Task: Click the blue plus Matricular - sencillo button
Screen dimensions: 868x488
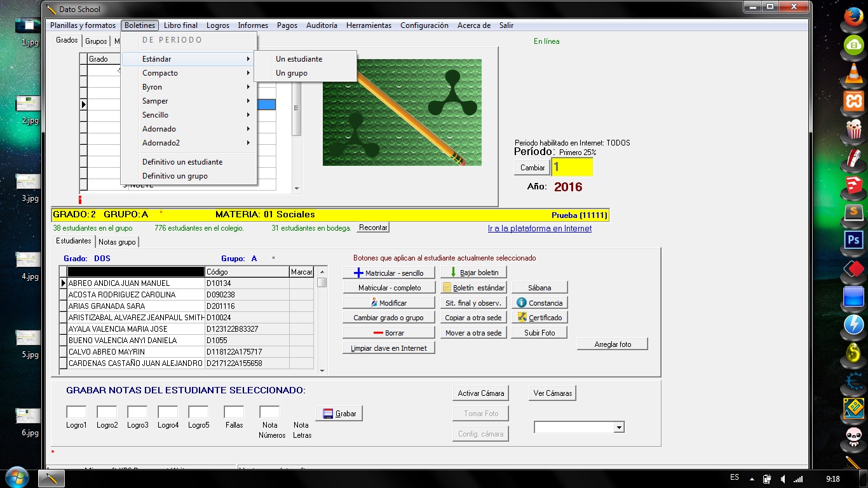Action: pyautogui.click(x=388, y=273)
